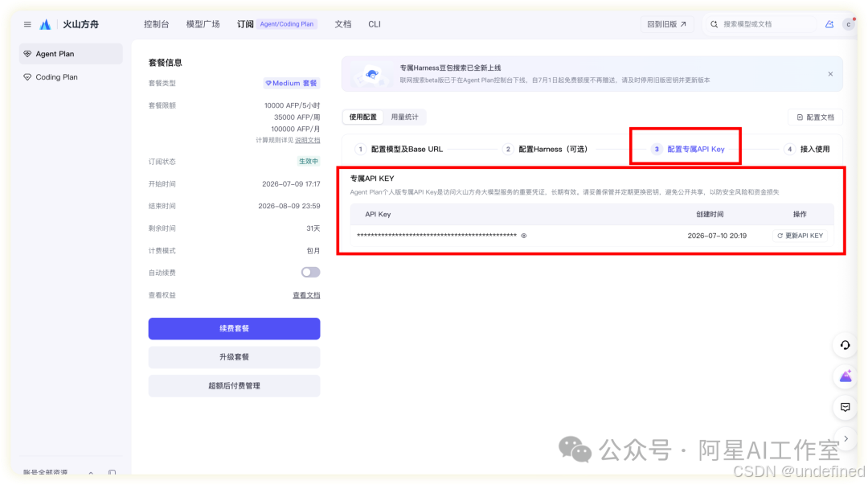Expand the right side chevron arrow
This screenshot has width=868, height=485.
pyautogui.click(x=845, y=438)
